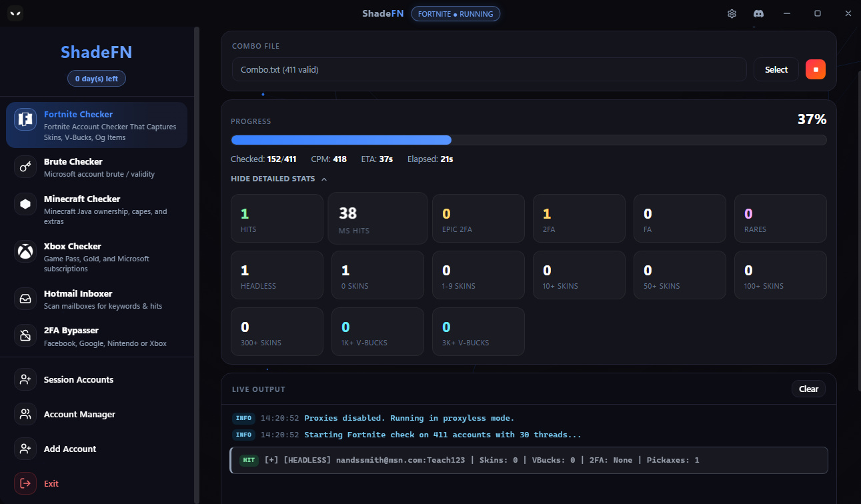Collapse the Hide Detailed Stats section
861x504 pixels.
pyautogui.click(x=279, y=179)
